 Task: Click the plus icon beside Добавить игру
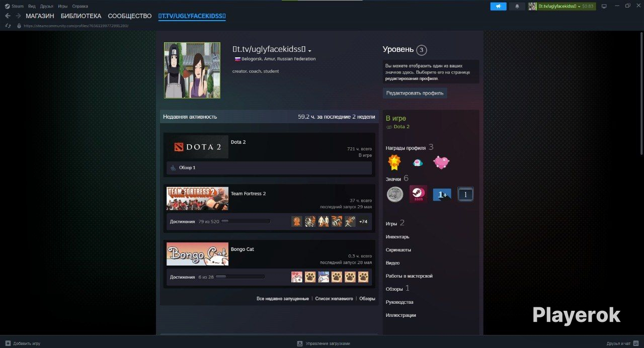8,343
